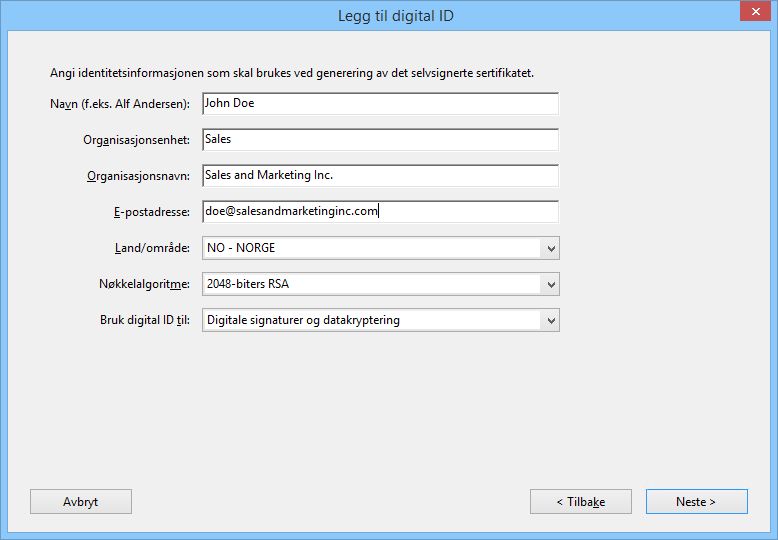The height and width of the screenshot is (540, 778).
Task: Click the Bruk digital ID til label
Action: (x=145, y=320)
